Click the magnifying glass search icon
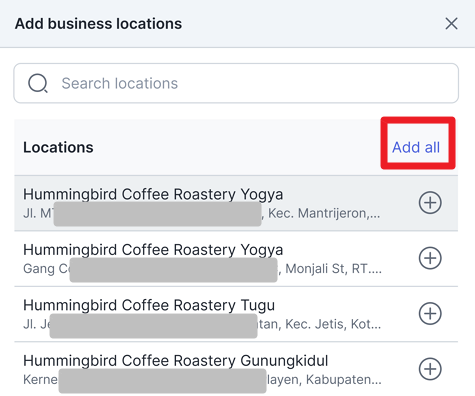The image size is (475, 396). (38, 83)
